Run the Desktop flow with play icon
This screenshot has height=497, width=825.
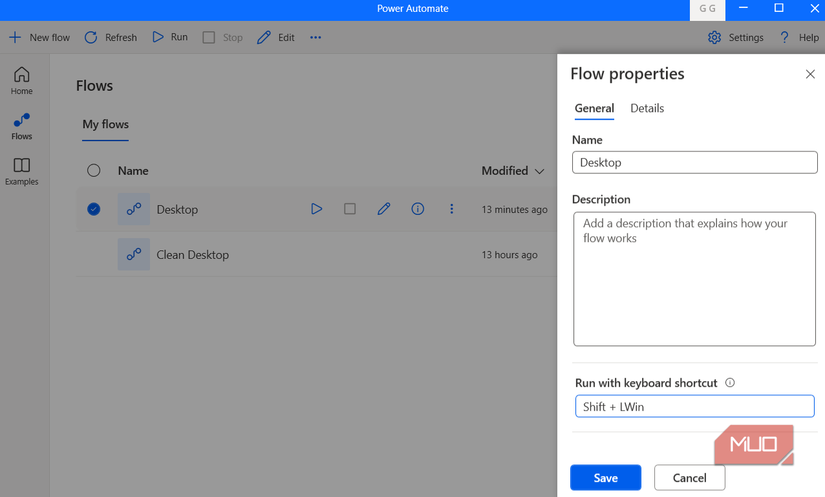[x=316, y=209]
